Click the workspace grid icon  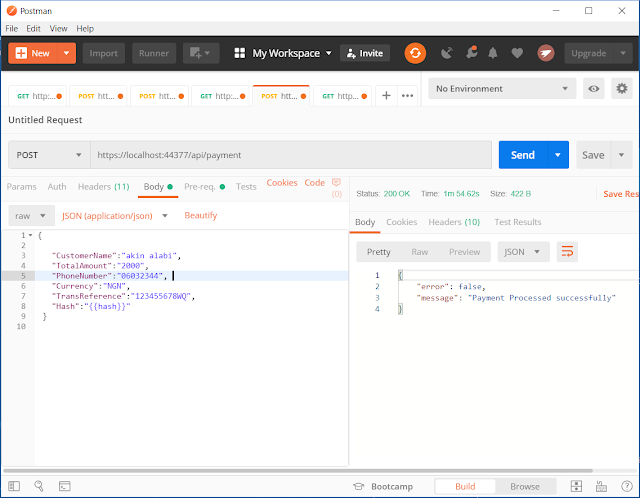(x=240, y=53)
